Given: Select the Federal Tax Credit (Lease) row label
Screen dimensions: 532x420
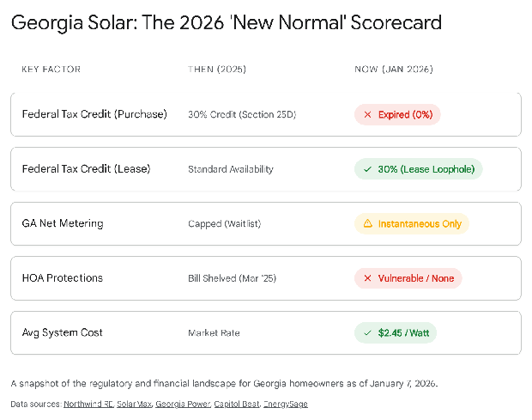Looking at the screenshot, I should pos(86,169).
